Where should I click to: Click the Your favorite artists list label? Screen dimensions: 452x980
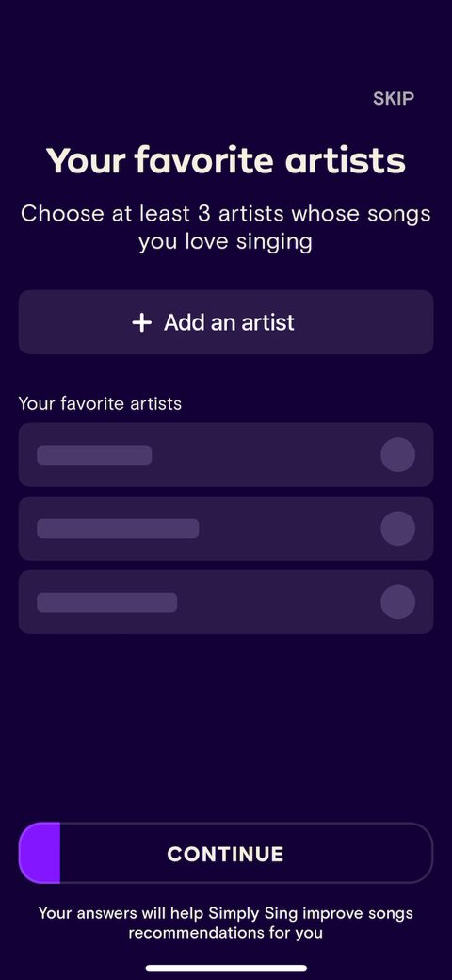[100, 403]
